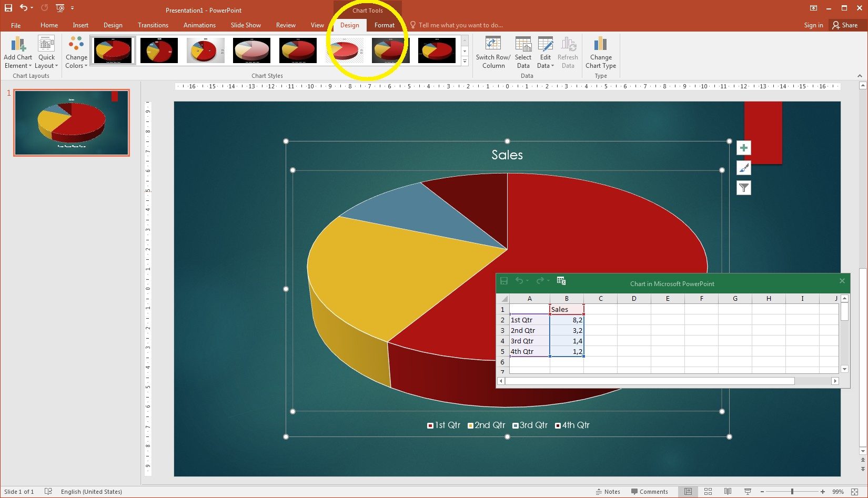
Task: Switch to Slide Sorter view
Action: coord(708,492)
